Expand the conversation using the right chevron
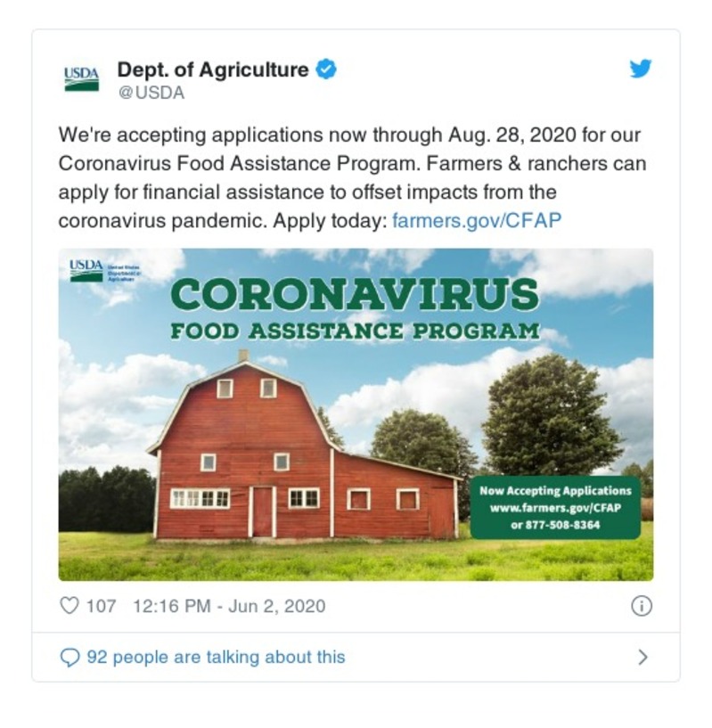 pos(642,658)
